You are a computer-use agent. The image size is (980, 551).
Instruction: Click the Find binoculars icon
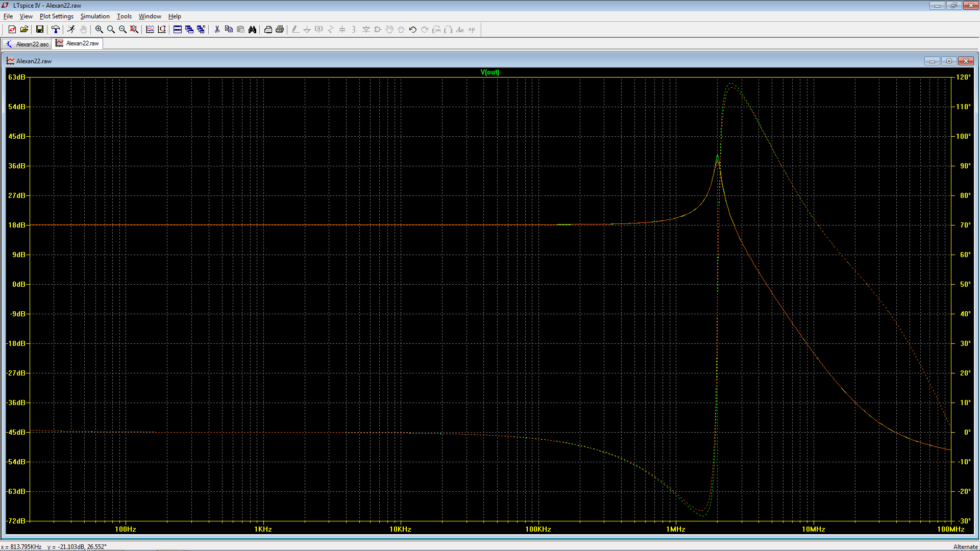tap(252, 30)
